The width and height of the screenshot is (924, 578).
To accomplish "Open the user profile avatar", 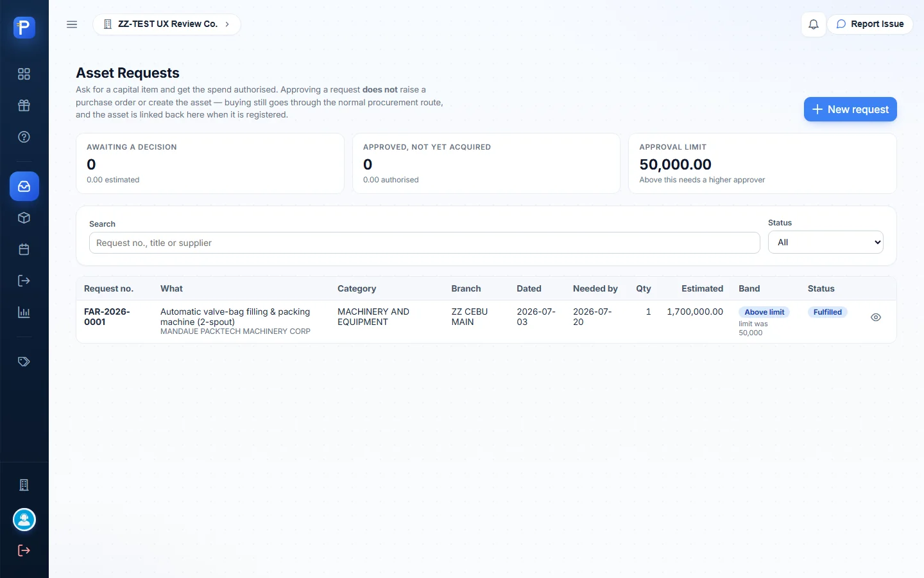I will coord(24,520).
